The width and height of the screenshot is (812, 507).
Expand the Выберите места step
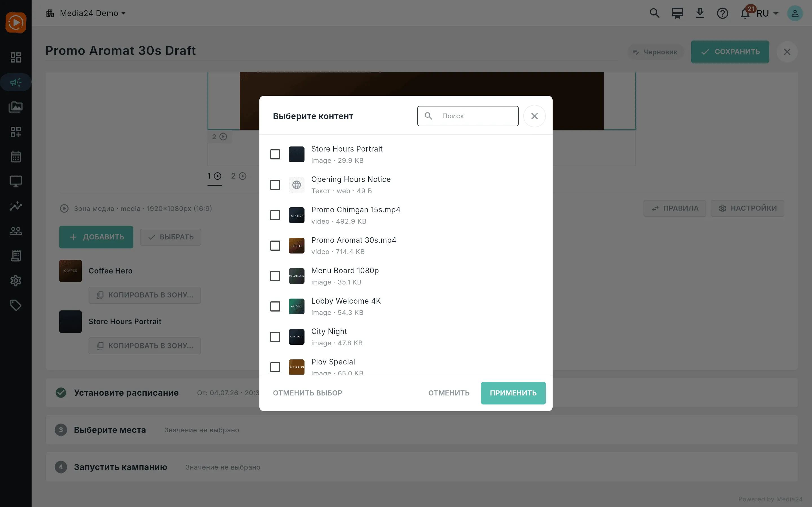pyautogui.click(x=422, y=430)
